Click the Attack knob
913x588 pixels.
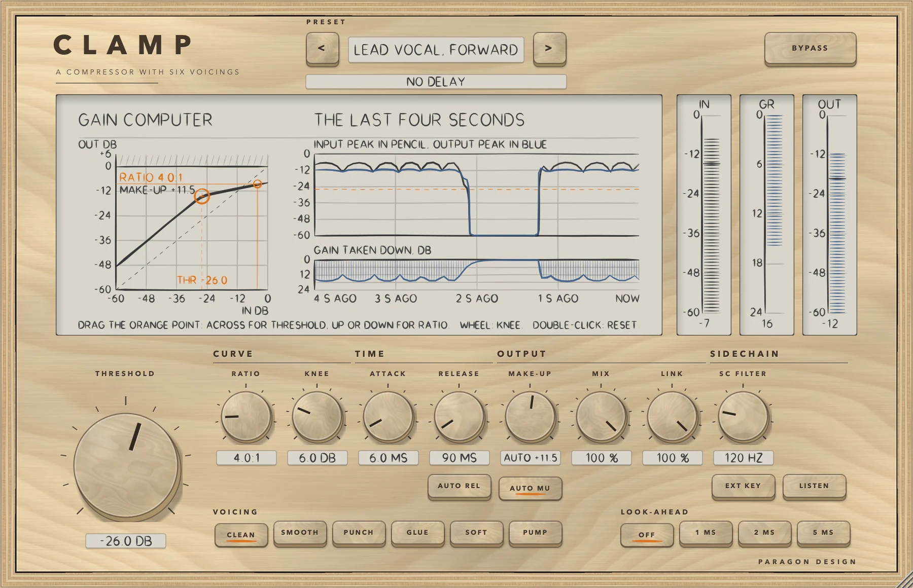pyautogui.click(x=388, y=416)
